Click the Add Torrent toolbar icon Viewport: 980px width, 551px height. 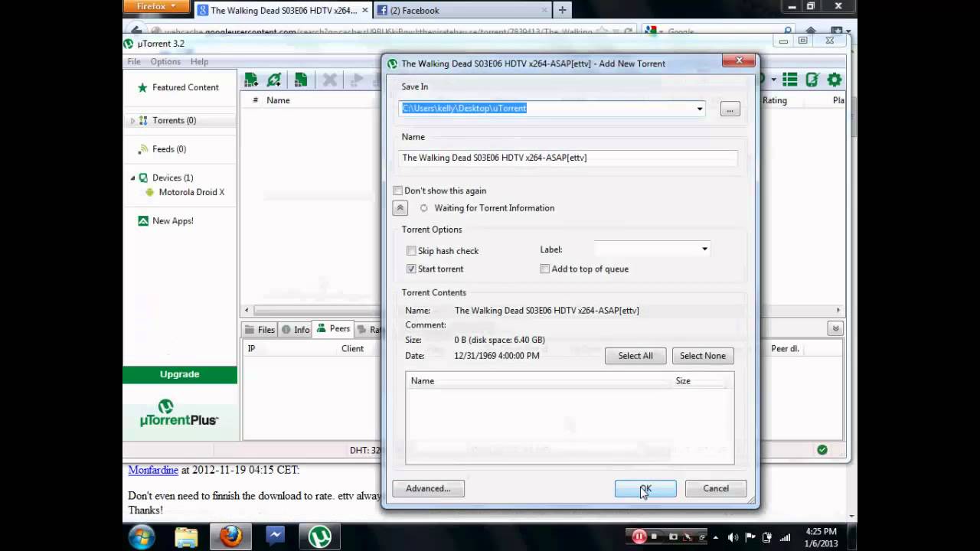tap(251, 80)
